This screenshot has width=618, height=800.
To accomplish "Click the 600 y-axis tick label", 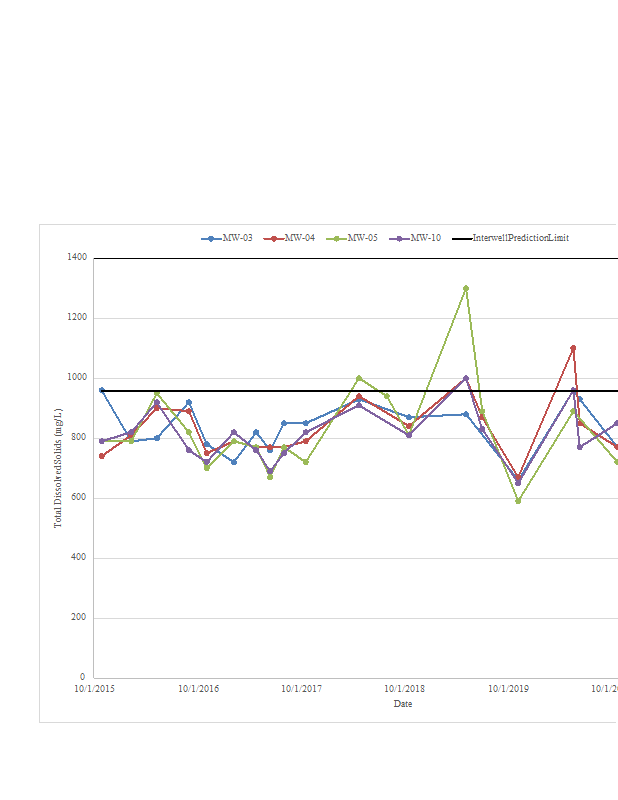I will (78, 498).
